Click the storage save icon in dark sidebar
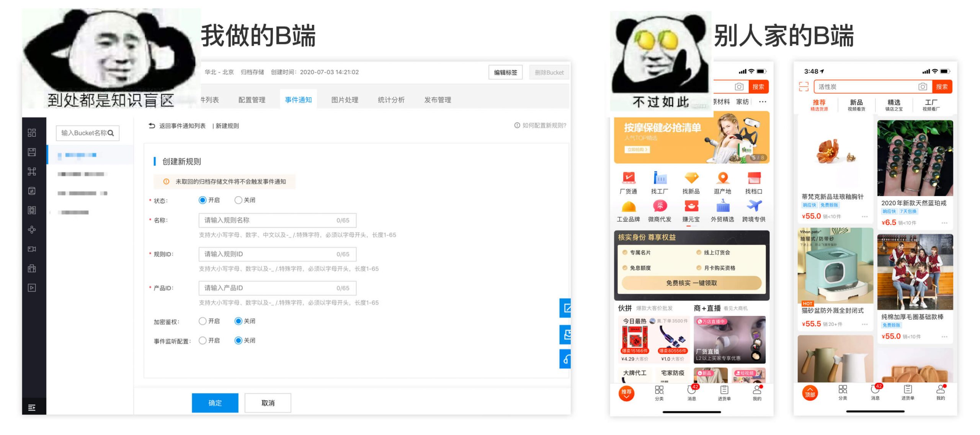The height and width of the screenshot is (435, 980). pos(32,152)
